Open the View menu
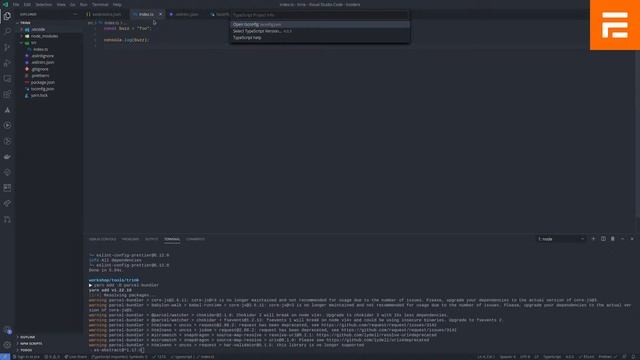640x360 pixels. (61, 4)
